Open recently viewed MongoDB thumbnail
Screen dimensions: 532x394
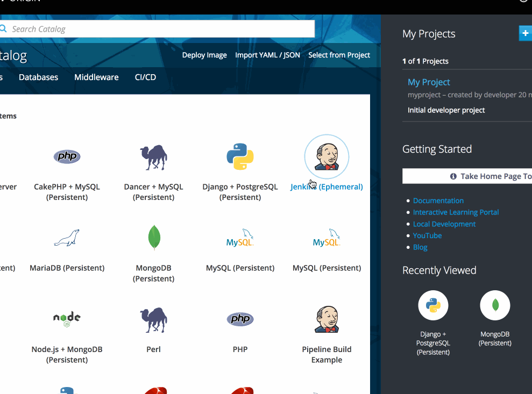(495, 305)
